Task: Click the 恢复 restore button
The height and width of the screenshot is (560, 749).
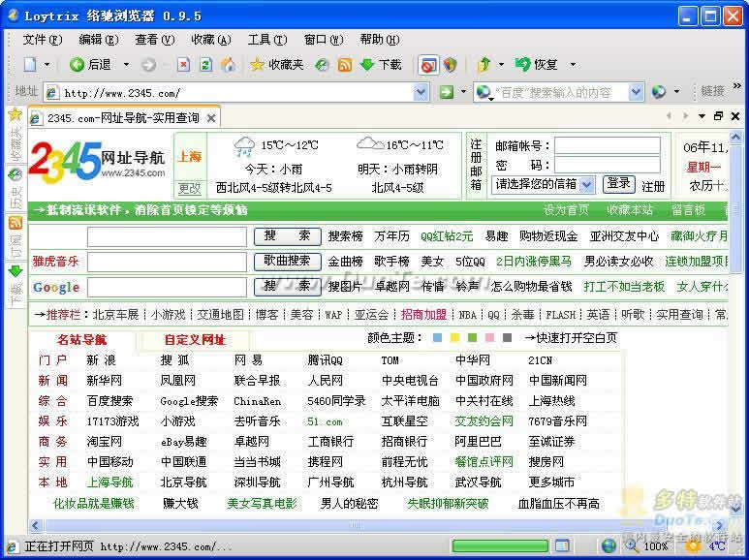Action: pyautogui.click(x=537, y=64)
